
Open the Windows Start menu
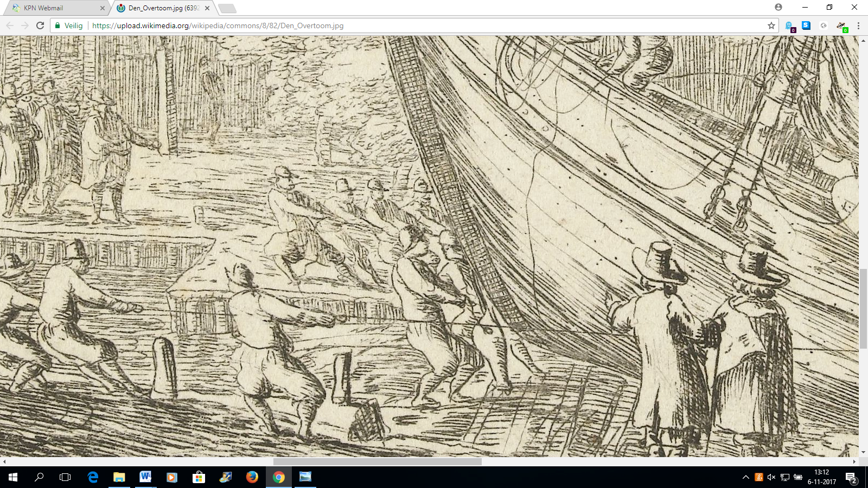tap(13, 477)
